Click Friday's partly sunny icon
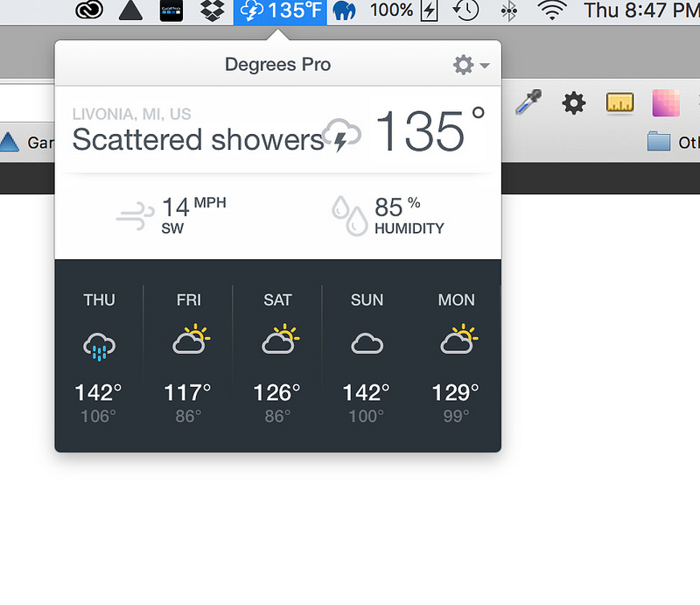700x605 pixels. [x=191, y=339]
